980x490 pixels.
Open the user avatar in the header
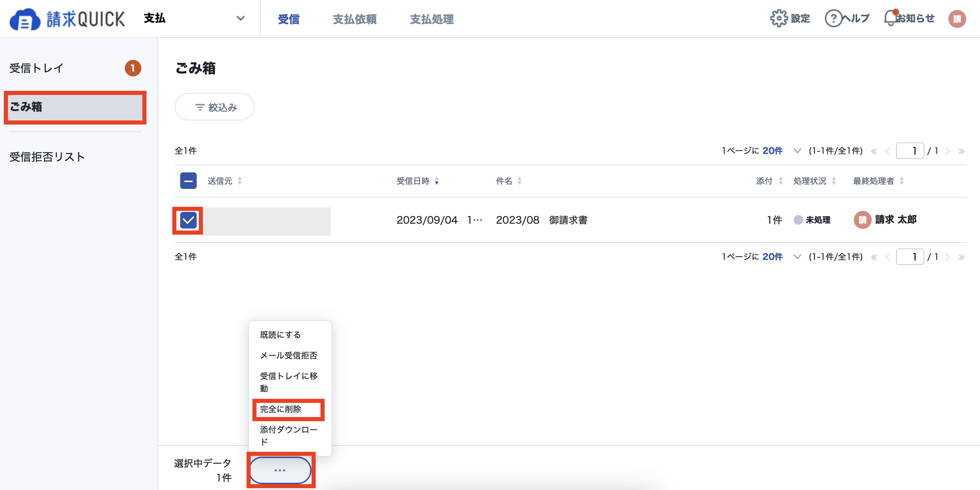(x=957, y=18)
